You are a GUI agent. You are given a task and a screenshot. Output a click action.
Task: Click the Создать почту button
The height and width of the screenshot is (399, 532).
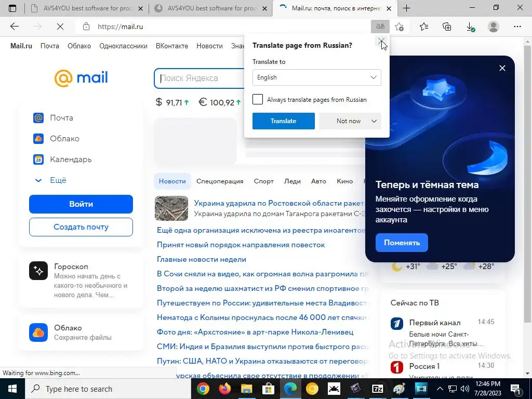(81, 227)
